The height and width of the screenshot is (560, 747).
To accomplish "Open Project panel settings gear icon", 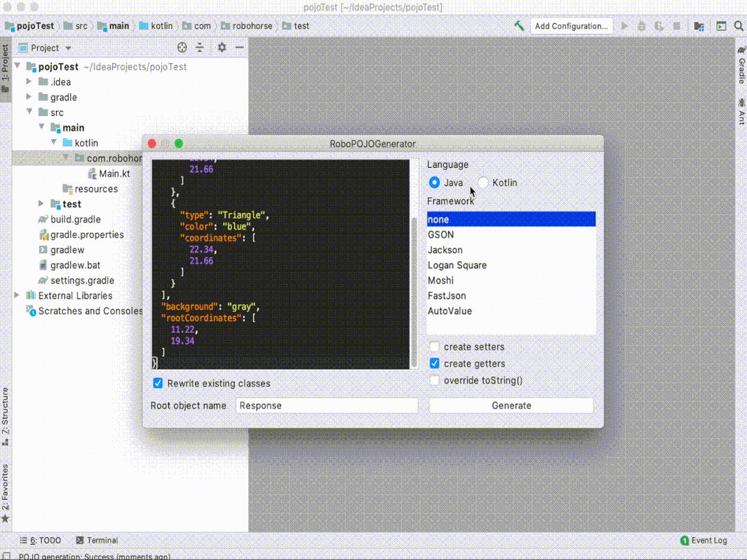I will 221,48.
